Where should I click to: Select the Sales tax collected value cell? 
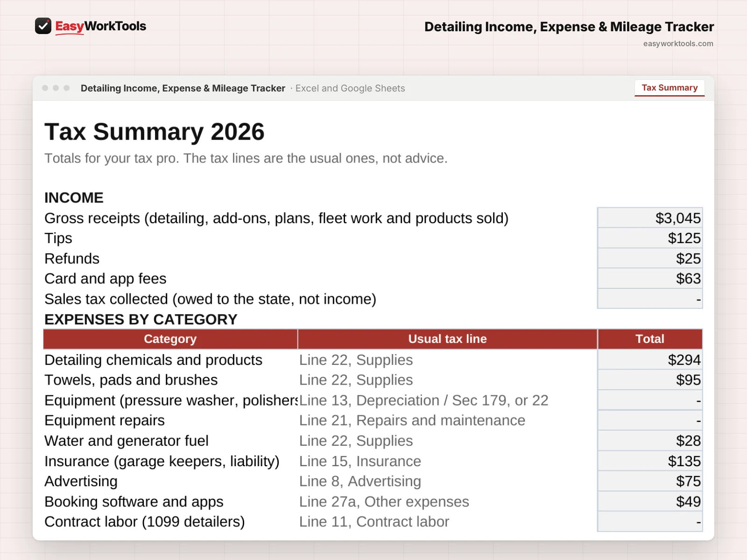pyautogui.click(x=650, y=299)
